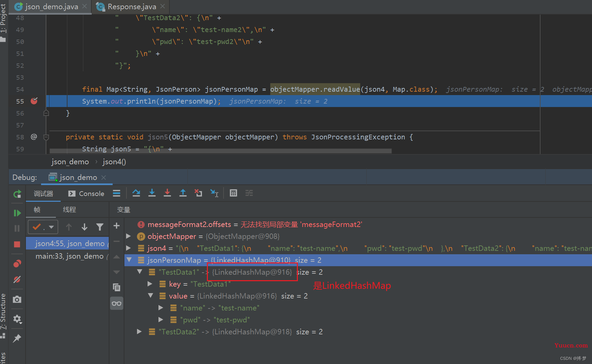Expand json4 string variable

(x=128, y=248)
